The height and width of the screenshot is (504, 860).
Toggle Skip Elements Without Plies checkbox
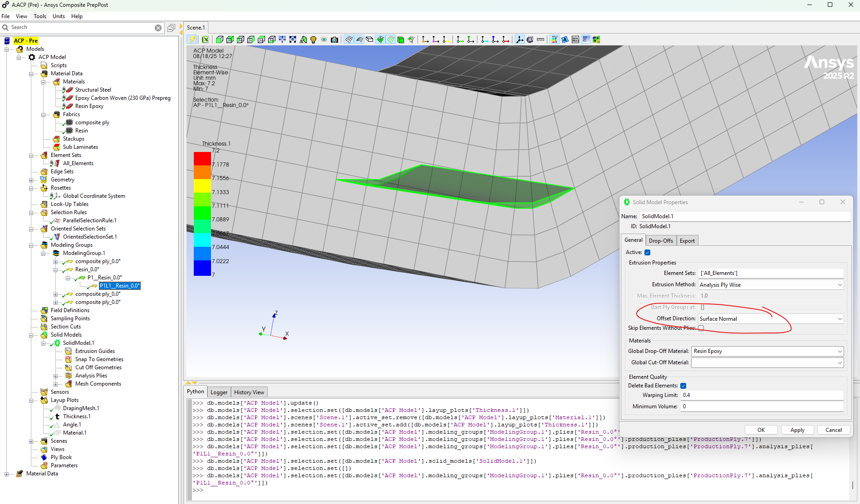pos(701,328)
